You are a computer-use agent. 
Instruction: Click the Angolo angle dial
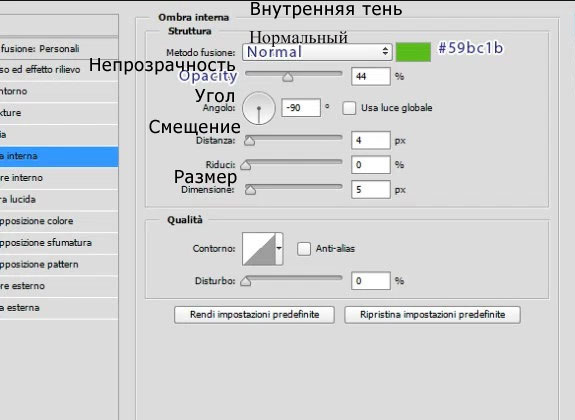[x=259, y=108]
